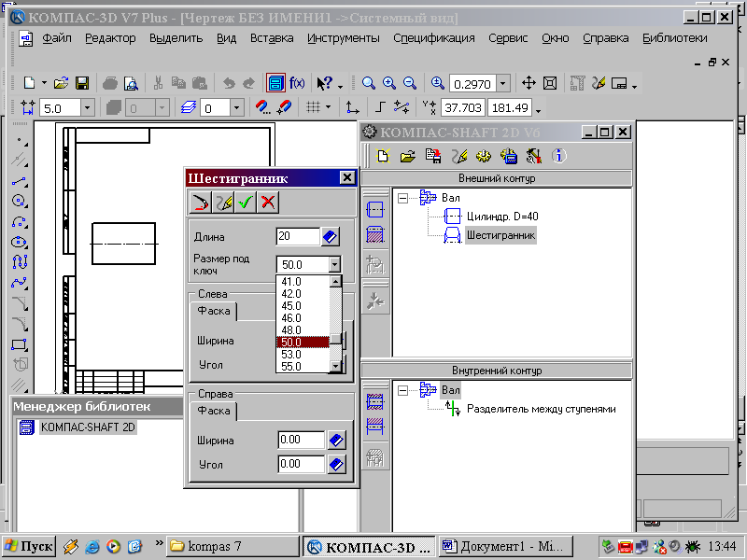Screen dimensions: 747x560
Task: Select Разделитель между ступенями tree item
Action: pyautogui.click(x=542, y=409)
